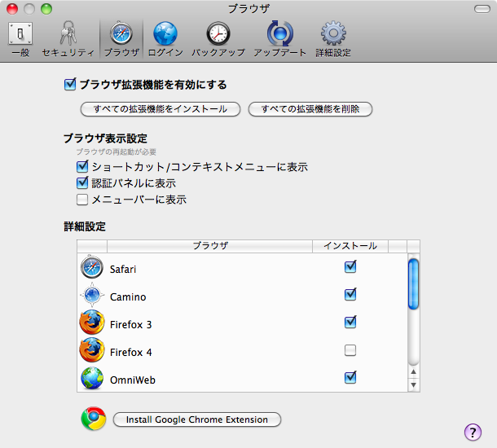This screenshot has height=448, width=497.
Task: Click the scroll down arrow in browser list
Action: 413,384
